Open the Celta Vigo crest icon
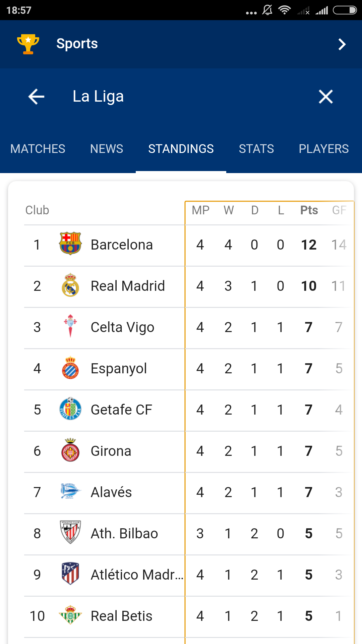 [70, 326]
